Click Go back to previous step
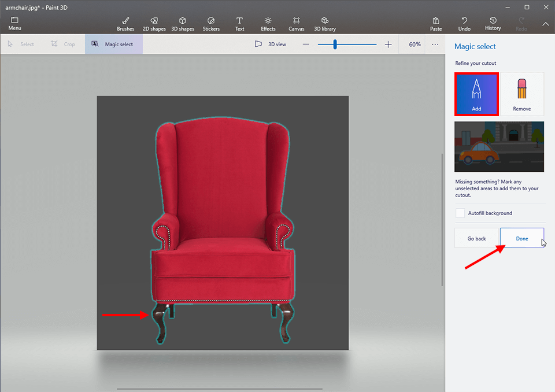Screen dimensions: 555x392 coord(476,238)
